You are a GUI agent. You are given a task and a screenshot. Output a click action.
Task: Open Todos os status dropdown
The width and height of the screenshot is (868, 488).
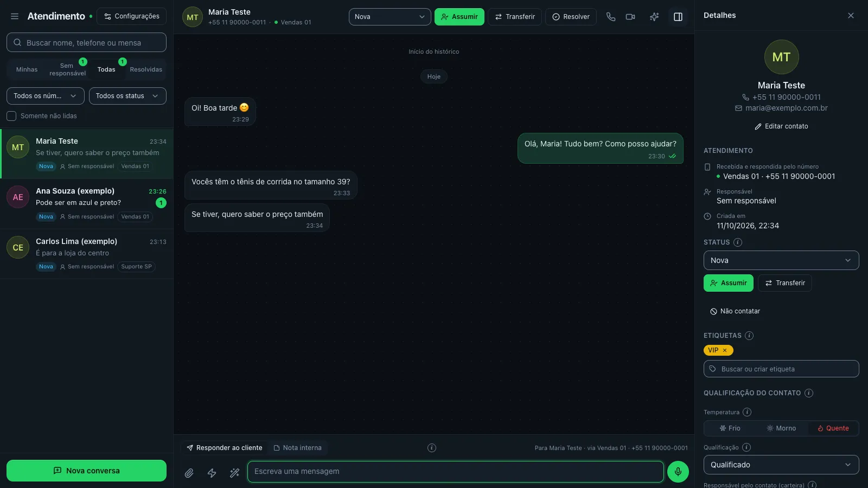[x=127, y=96]
